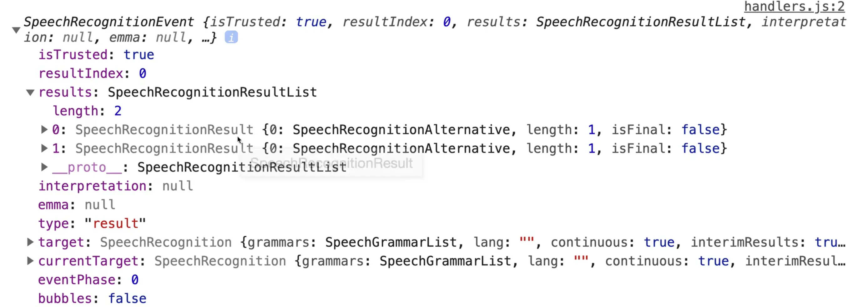Select the isTrusted: true property row

[x=96, y=55]
